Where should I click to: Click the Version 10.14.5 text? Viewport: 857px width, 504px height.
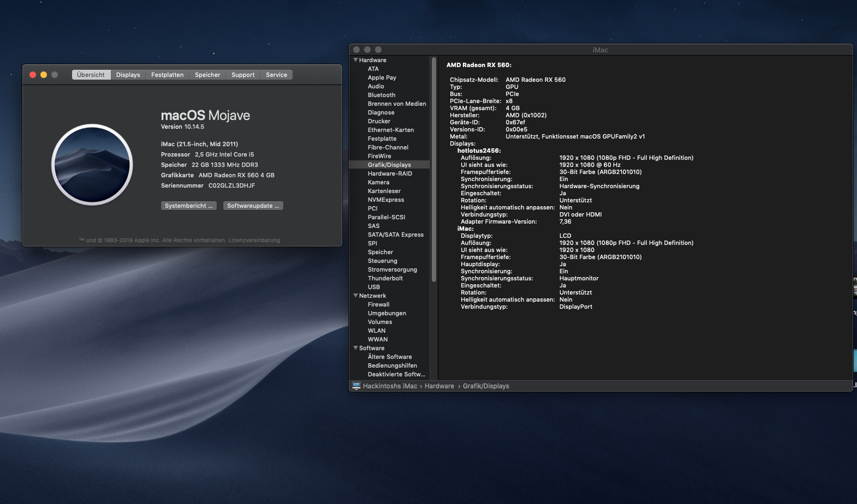tap(182, 127)
